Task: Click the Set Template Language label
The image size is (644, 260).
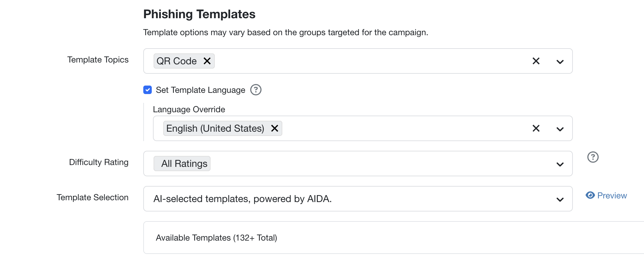Action: pos(200,90)
